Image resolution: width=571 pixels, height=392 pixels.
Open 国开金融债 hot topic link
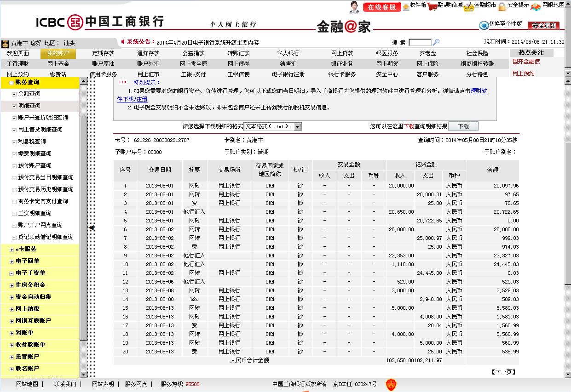[x=526, y=62]
